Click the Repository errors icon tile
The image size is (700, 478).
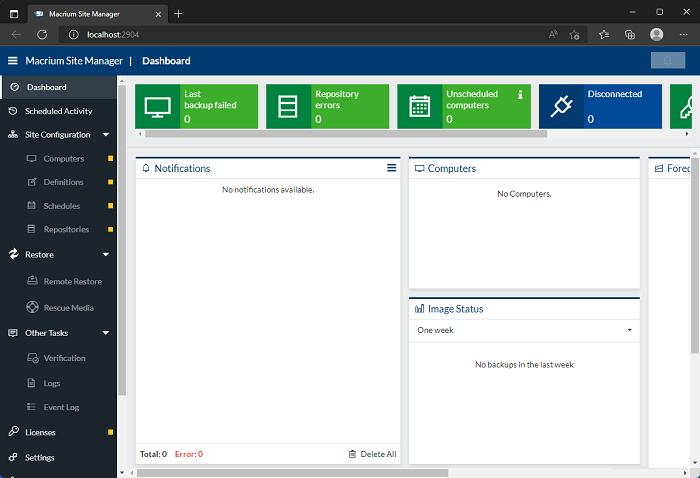pos(288,106)
